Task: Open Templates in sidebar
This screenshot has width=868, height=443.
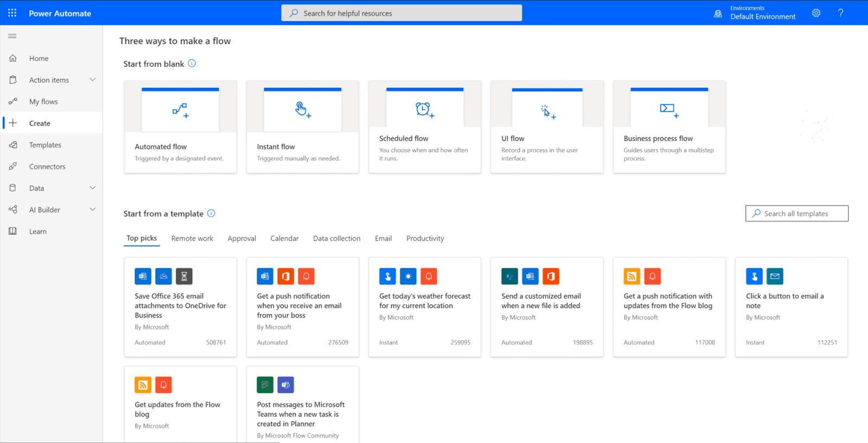Action: (x=45, y=145)
